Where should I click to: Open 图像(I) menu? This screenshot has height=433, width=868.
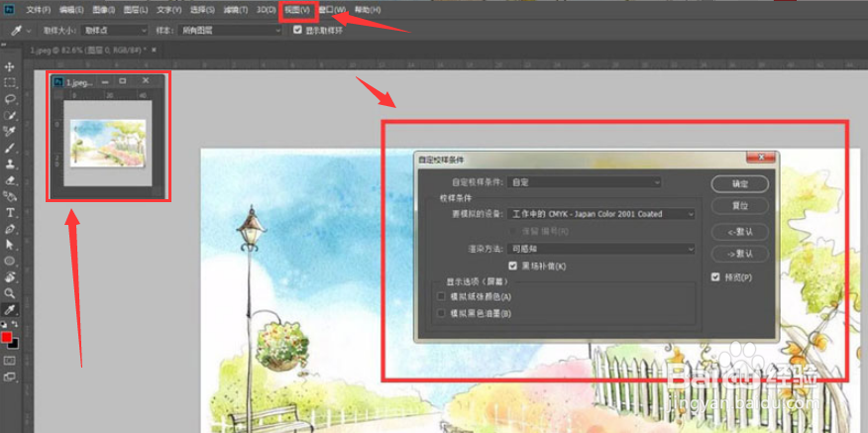103,10
